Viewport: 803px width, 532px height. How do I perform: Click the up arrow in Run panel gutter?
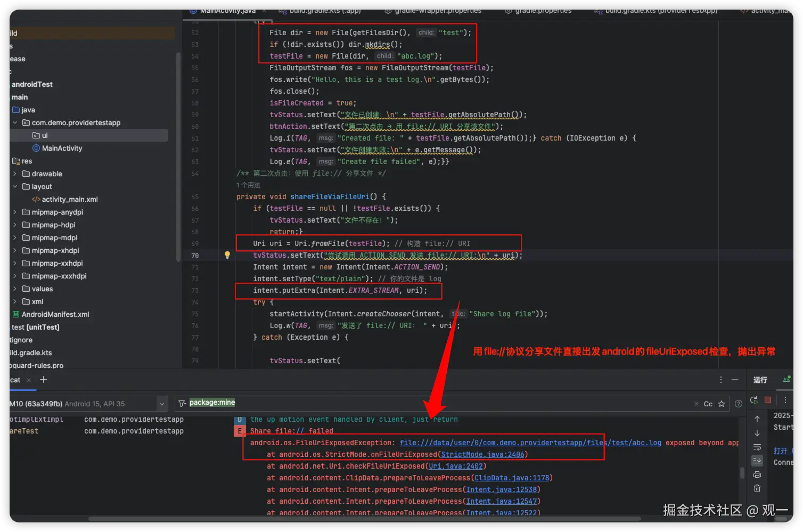757,419
